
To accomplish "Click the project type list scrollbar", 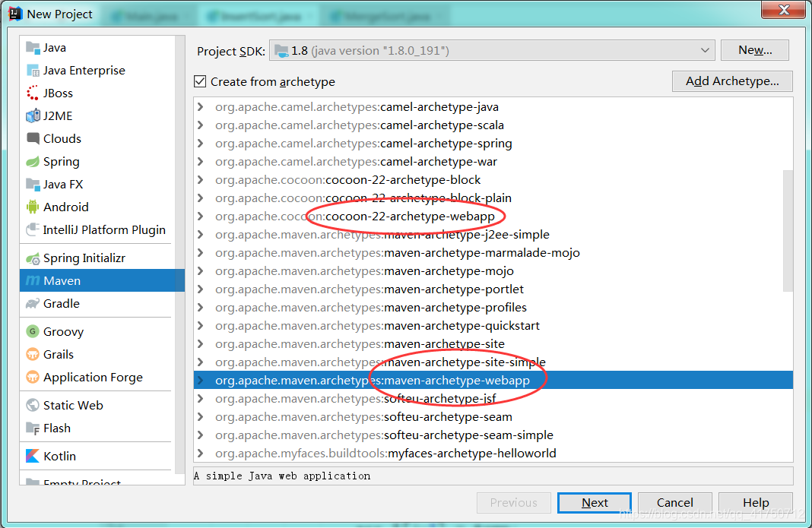I will click(x=180, y=254).
